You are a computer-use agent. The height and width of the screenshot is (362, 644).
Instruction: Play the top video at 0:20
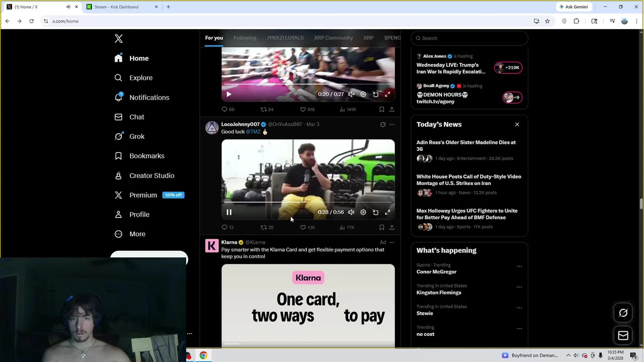[229, 94]
